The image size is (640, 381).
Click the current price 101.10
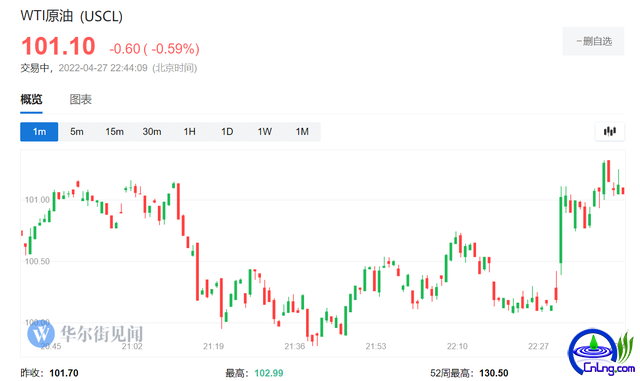58,46
